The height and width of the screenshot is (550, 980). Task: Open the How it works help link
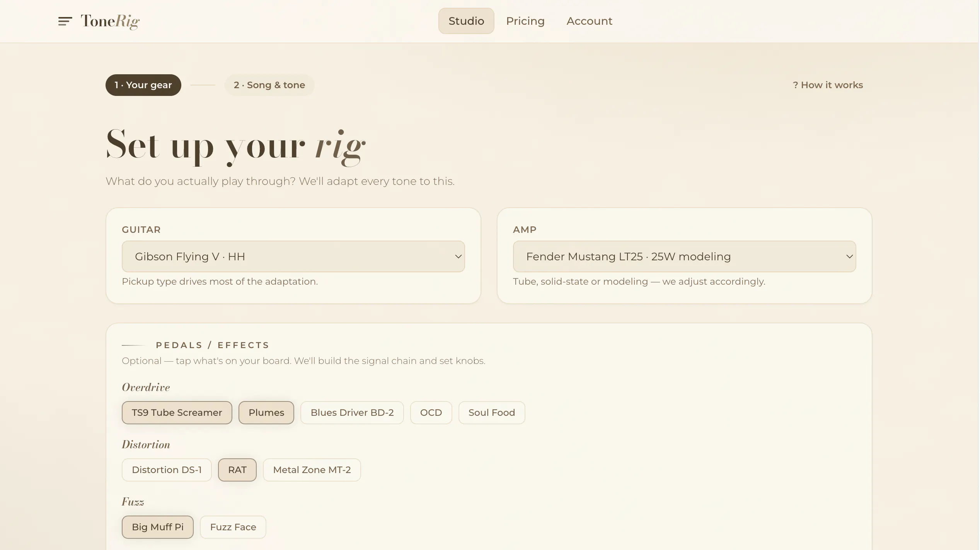click(x=828, y=85)
